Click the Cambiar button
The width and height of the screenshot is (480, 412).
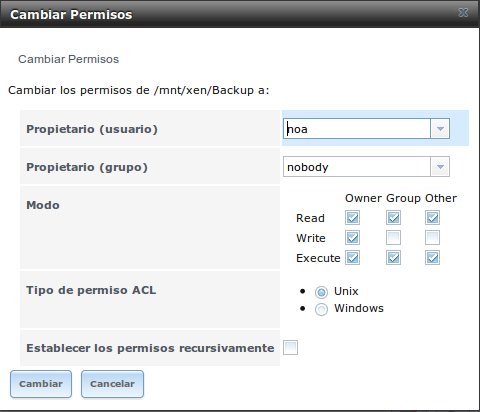[x=41, y=384]
